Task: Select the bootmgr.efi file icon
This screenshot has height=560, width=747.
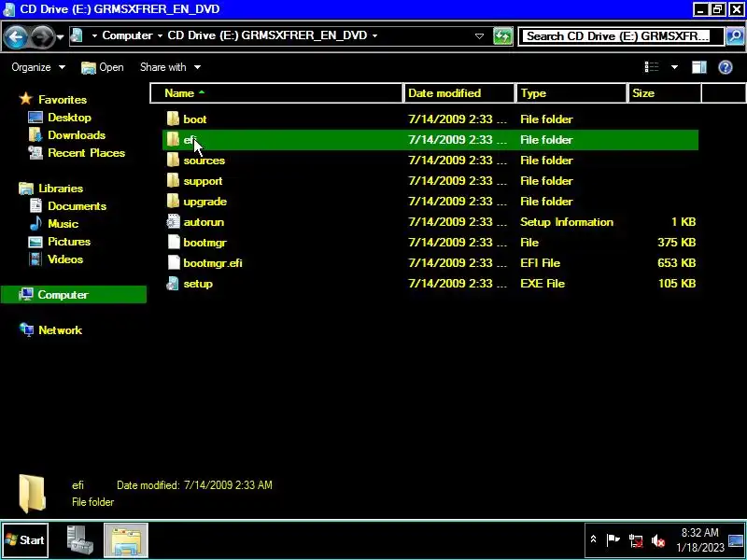Action: point(174,262)
